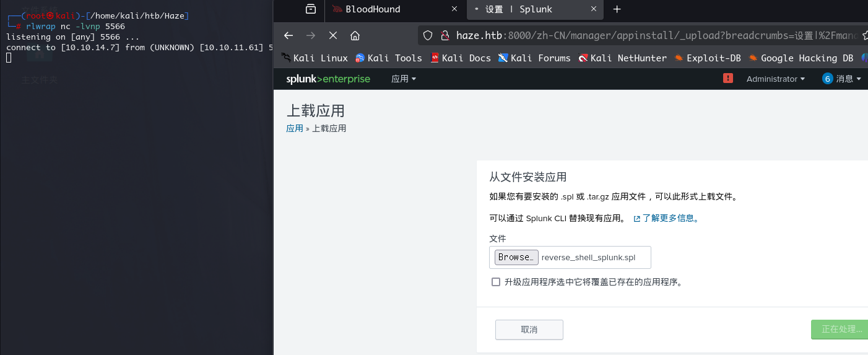
Task: Open Exploit-DB bookmark
Action: (x=708, y=58)
